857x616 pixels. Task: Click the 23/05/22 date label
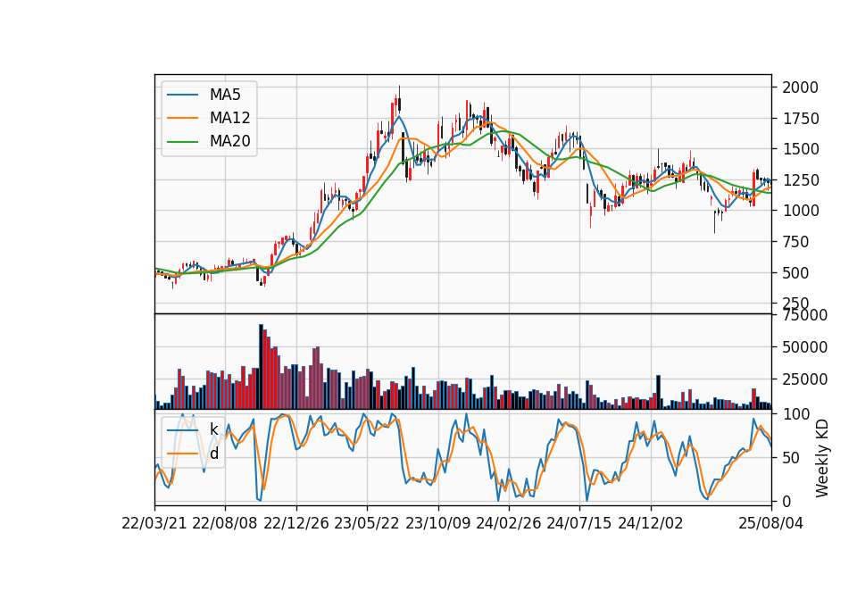click(367, 523)
